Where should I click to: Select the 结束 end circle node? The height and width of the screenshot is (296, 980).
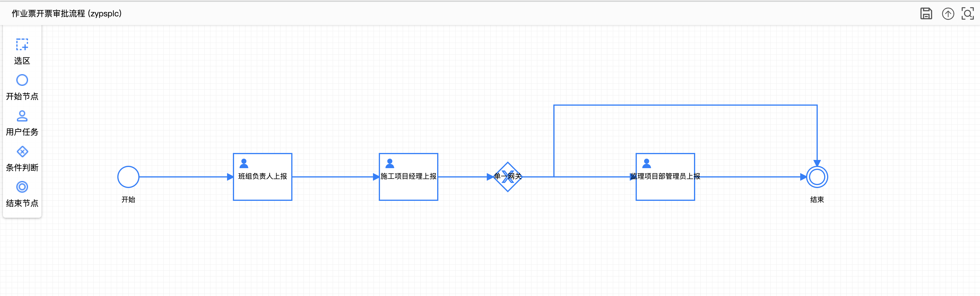pos(817,177)
